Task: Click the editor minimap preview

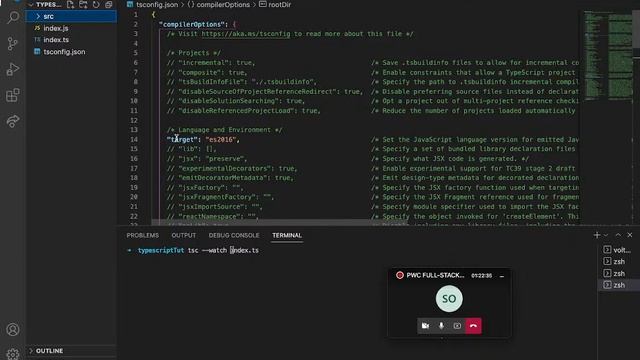Action: [608, 55]
